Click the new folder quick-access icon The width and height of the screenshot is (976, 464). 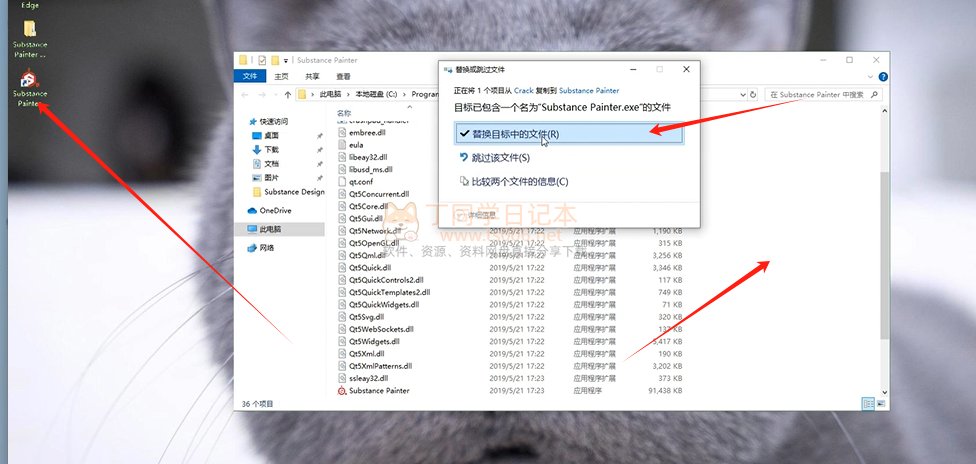[x=274, y=60]
